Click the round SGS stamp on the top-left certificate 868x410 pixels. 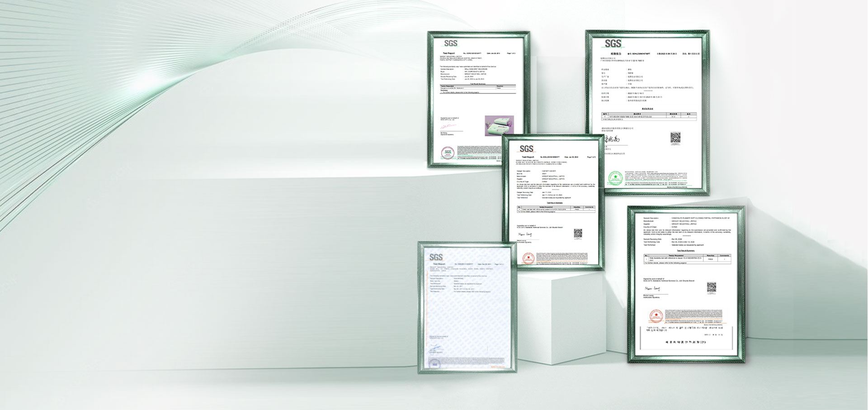pos(448,153)
